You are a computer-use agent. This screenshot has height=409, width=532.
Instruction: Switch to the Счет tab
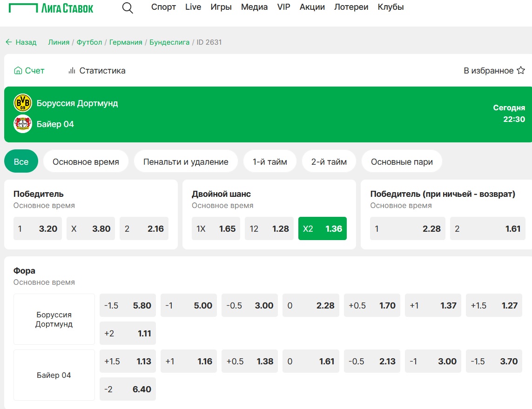coord(29,71)
